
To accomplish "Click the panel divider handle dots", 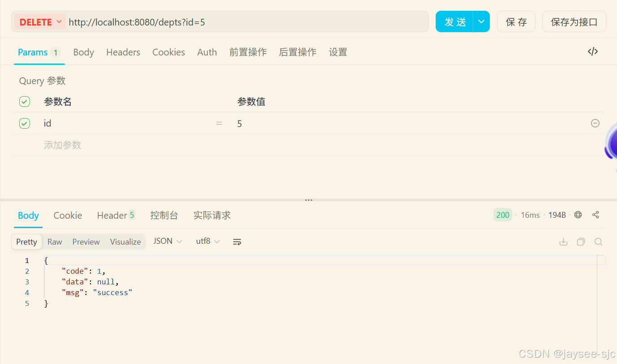I will point(308,200).
